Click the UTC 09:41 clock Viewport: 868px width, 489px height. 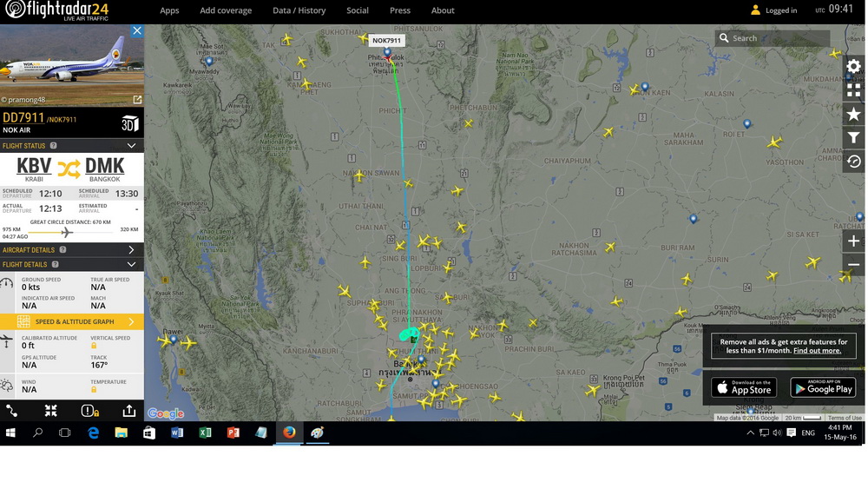click(834, 9)
